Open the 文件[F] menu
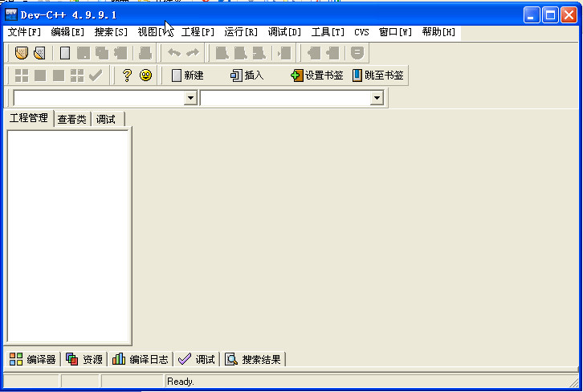The width and height of the screenshot is (583, 392). click(x=24, y=32)
